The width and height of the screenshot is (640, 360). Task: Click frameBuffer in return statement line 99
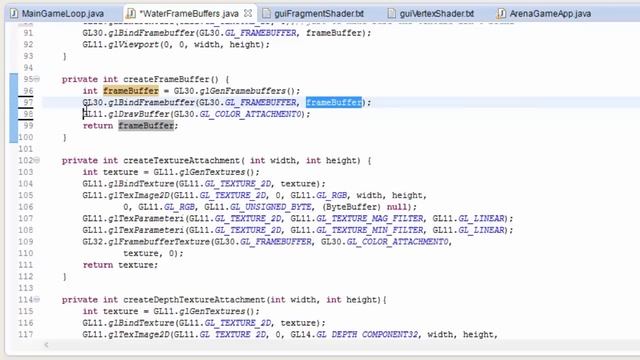146,125
